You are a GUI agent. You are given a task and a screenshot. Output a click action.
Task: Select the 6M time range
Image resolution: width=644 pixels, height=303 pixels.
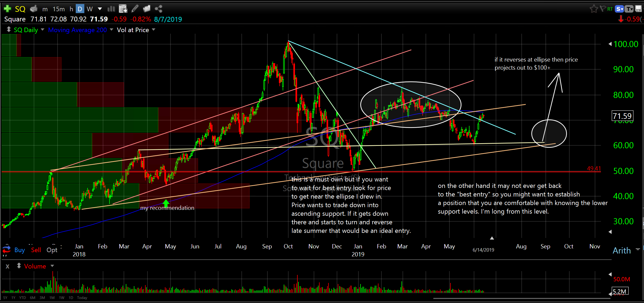[33, 298]
